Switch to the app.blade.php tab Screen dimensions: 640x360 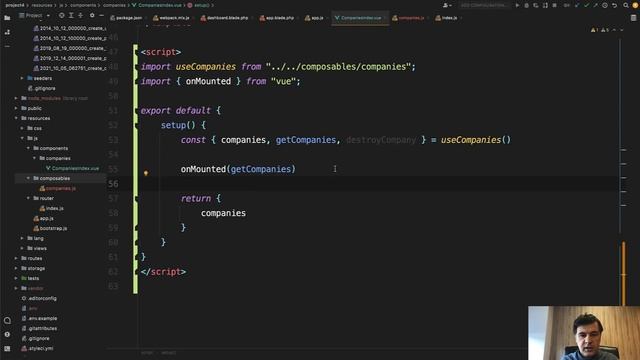[278, 18]
